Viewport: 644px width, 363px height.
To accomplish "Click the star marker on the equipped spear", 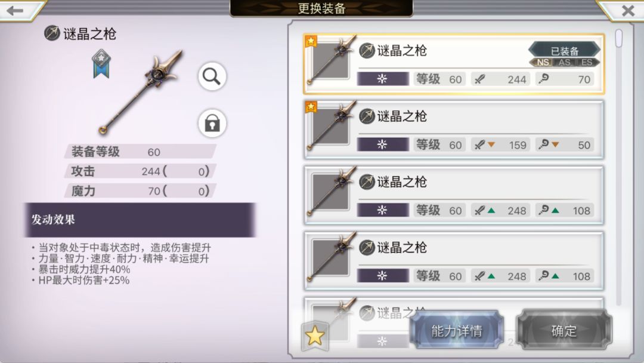I will 311,41.
